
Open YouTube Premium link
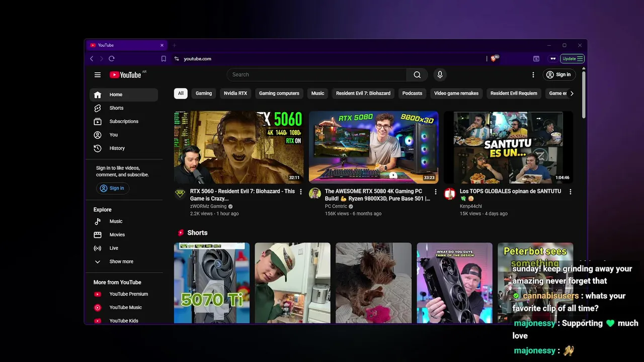pyautogui.click(x=124, y=294)
